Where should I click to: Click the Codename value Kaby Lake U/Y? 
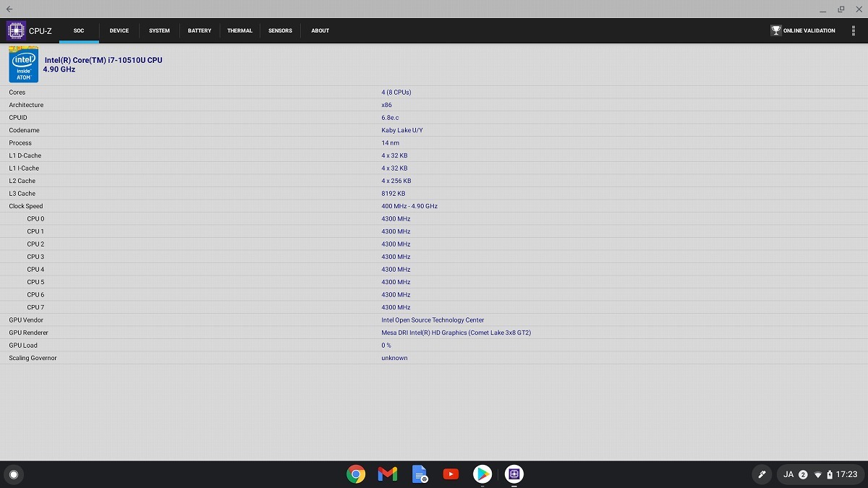point(402,130)
